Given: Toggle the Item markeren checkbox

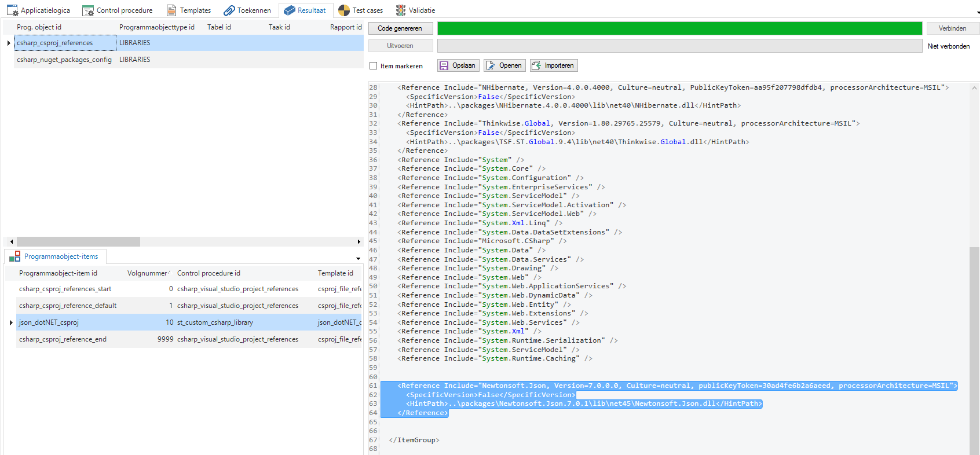Looking at the screenshot, I should [x=374, y=66].
